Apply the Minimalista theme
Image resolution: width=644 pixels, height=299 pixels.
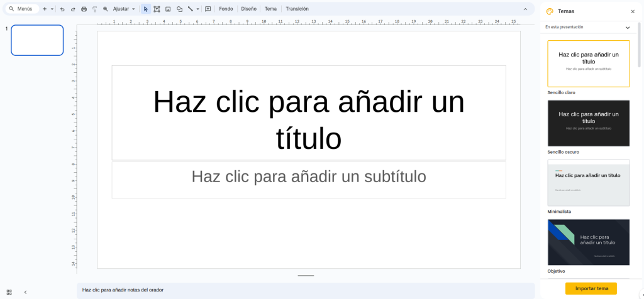(x=589, y=183)
